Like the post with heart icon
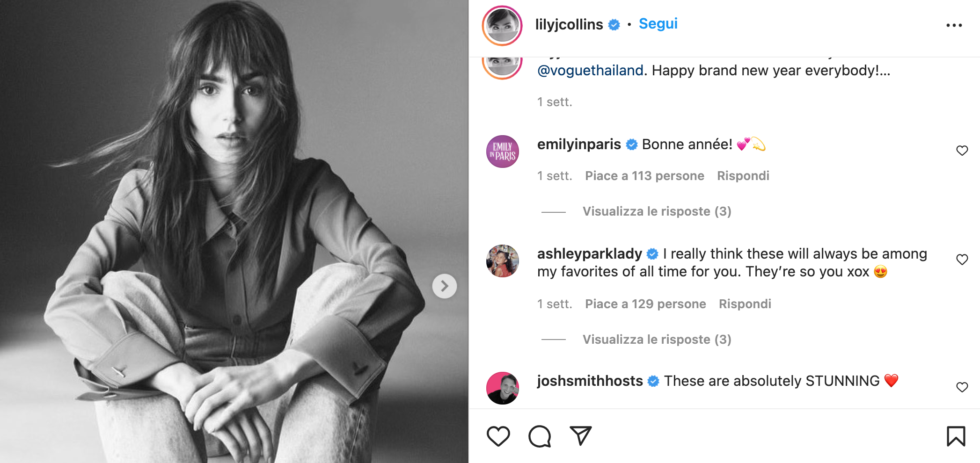The image size is (980, 463). click(x=498, y=436)
